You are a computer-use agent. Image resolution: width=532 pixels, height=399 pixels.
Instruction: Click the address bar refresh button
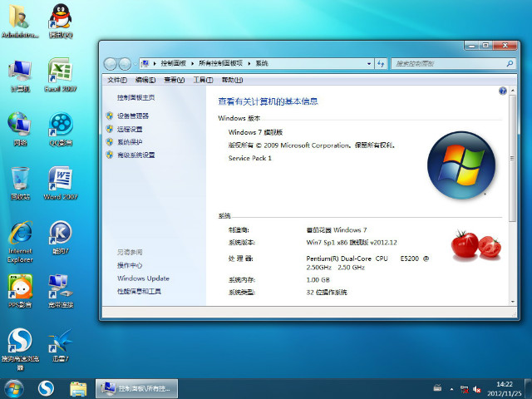click(381, 63)
